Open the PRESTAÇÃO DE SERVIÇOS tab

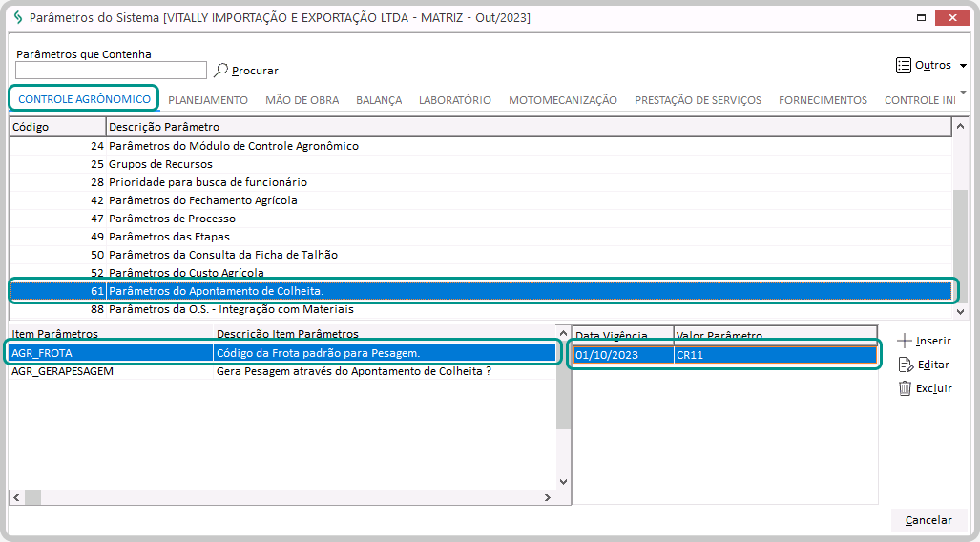(699, 100)
